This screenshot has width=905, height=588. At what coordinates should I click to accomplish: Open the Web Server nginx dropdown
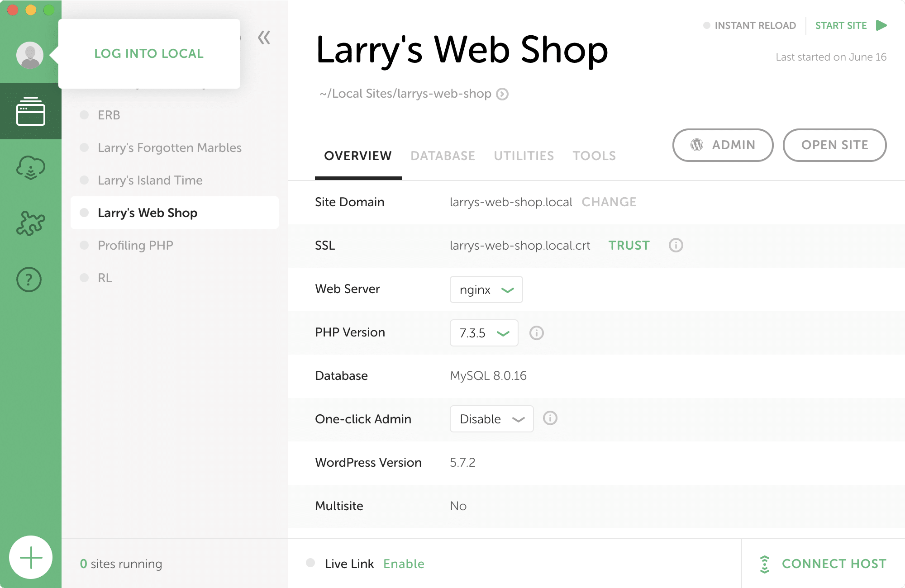click(x=486, y=289)
